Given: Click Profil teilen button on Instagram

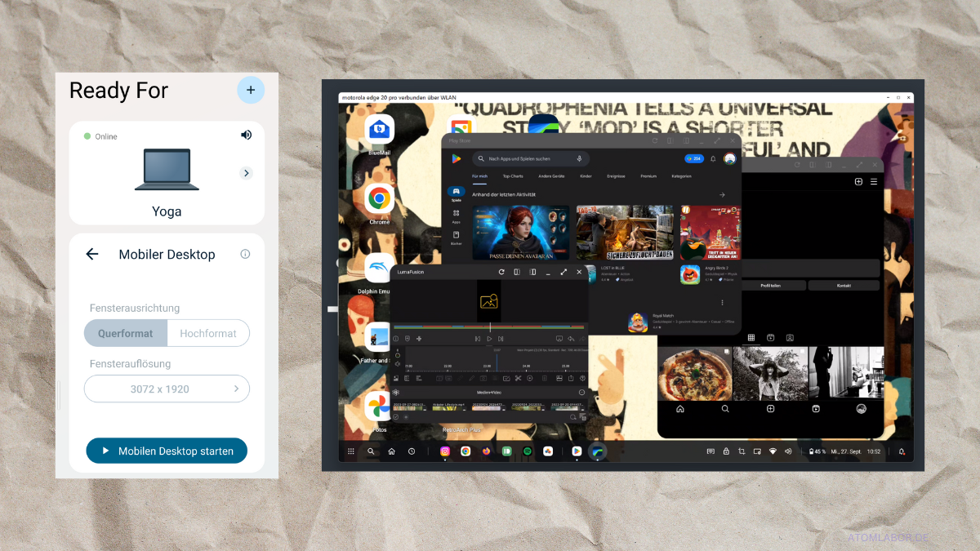Looking at the screenshot, I should point(770,286).
